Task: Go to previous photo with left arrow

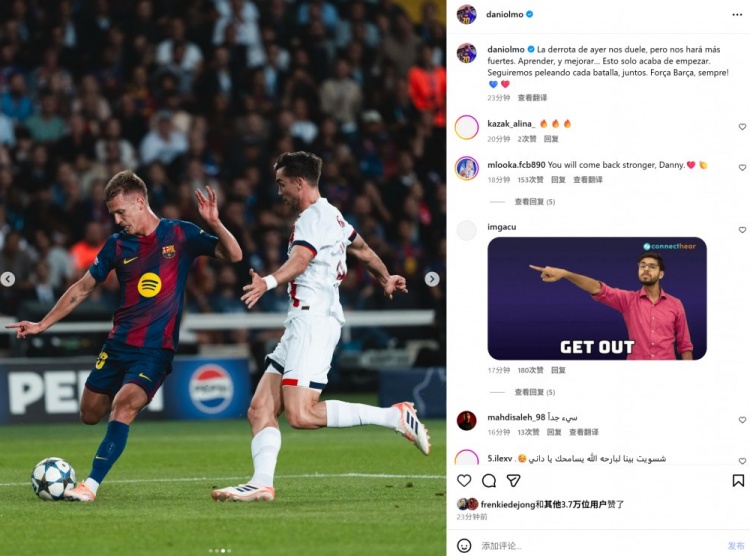Action: pyautogui.click(x=7, y=279)
